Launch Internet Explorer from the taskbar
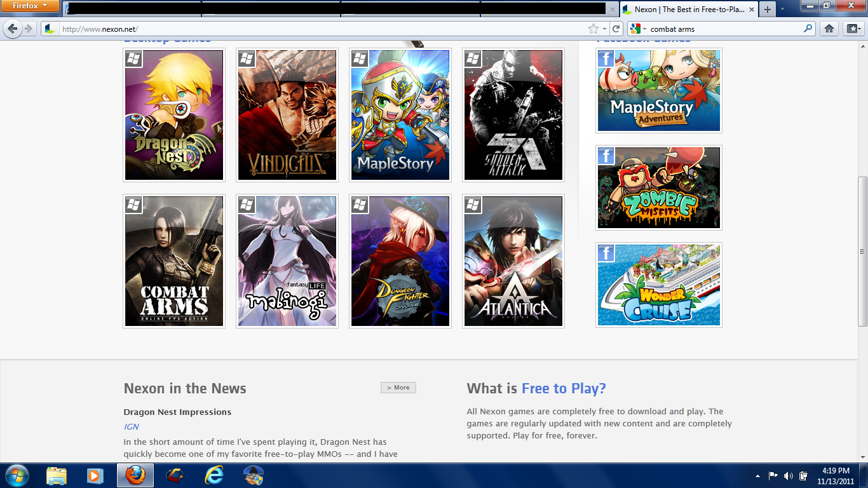This screenshot has height=488, width=868. coord(214,475)
